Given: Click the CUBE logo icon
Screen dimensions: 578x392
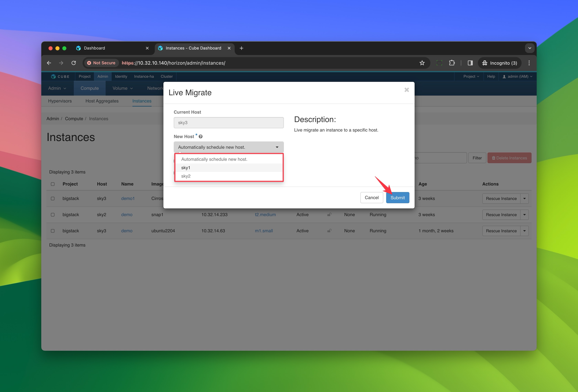Looking at the screenshot, I should coord(53,77).
